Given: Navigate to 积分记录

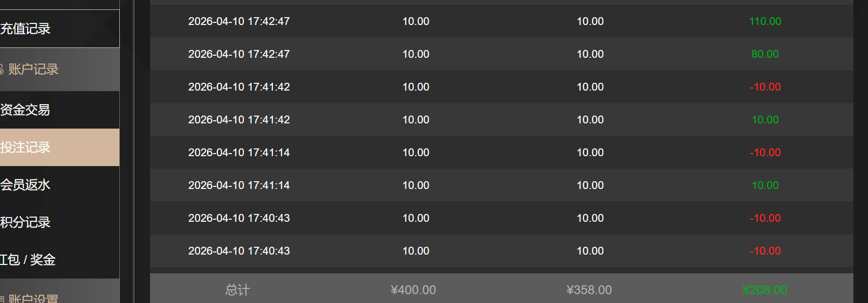Looking at the screenshot, I should coord(26,222).
